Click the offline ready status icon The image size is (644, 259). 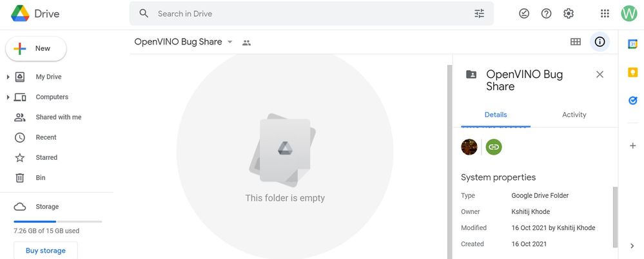pyautogui.click(x=524, y=14)
